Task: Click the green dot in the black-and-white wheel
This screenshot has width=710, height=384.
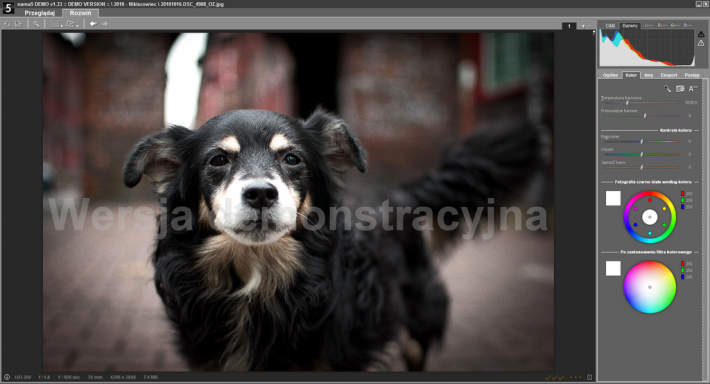Action: click(664, 225)
